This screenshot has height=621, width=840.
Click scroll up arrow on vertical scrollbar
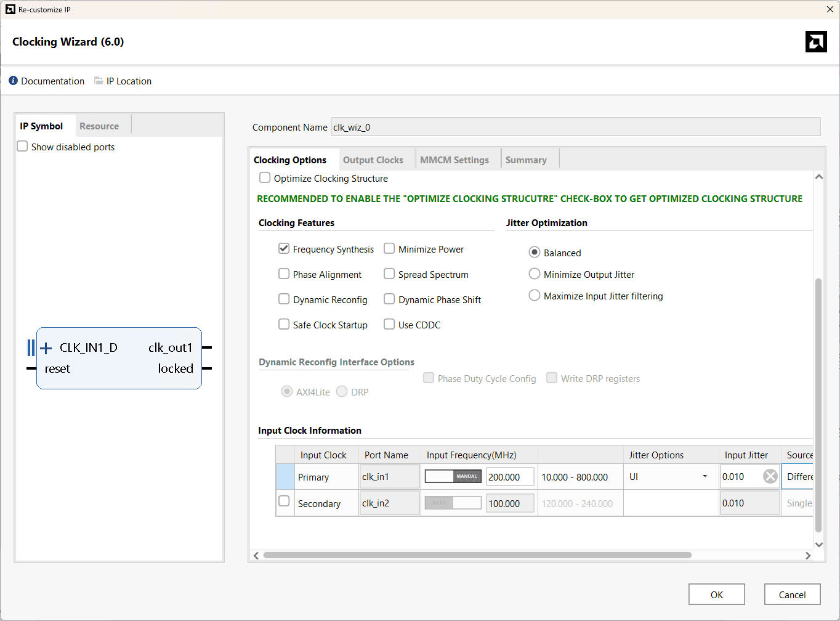pos(818,177)
